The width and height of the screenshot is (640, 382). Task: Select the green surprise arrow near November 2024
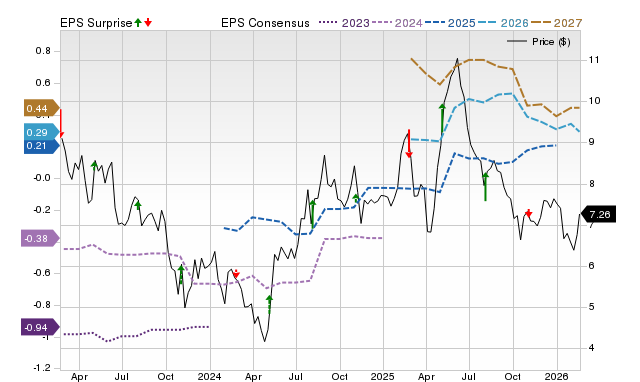[356, 199]
